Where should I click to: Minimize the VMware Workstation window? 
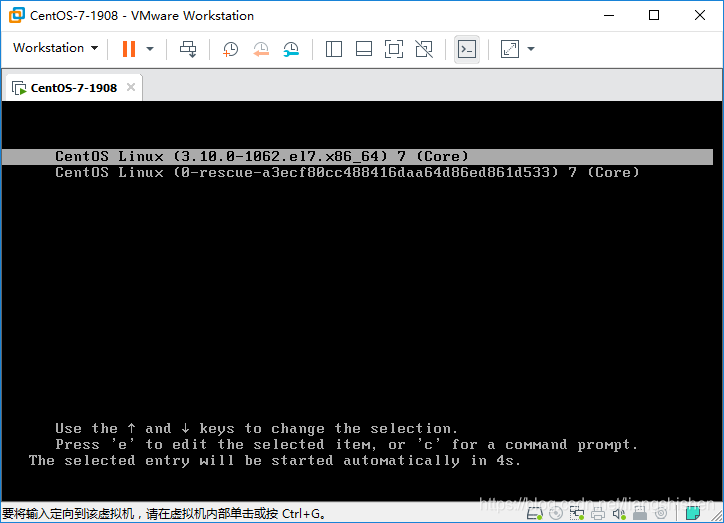click(x=609, y=15)
